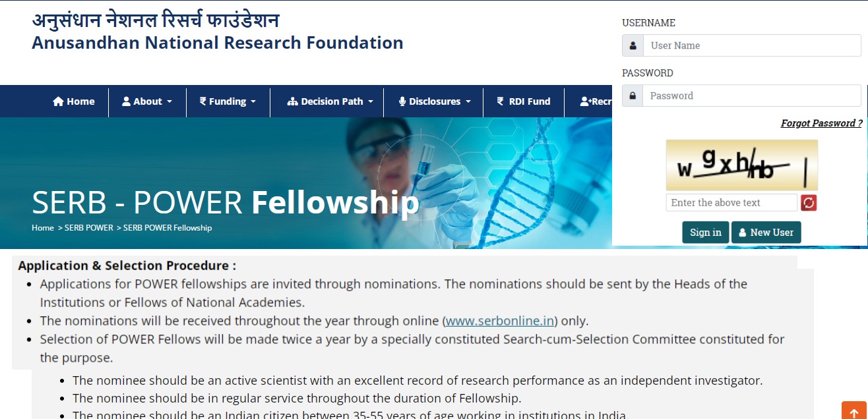868x419 pixels.
Task: Open the Funding dropdown menu
Action: (228, 101)
